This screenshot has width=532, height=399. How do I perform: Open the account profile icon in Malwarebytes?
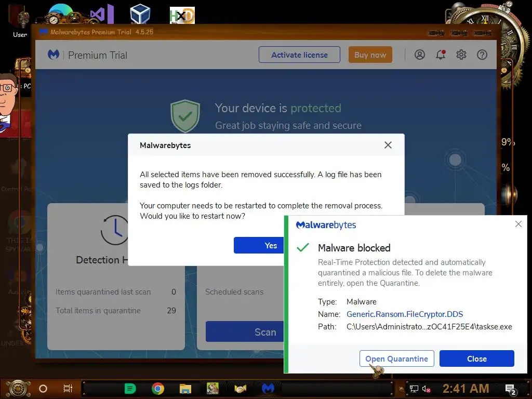pyautogui.click(x=420, y=55)
